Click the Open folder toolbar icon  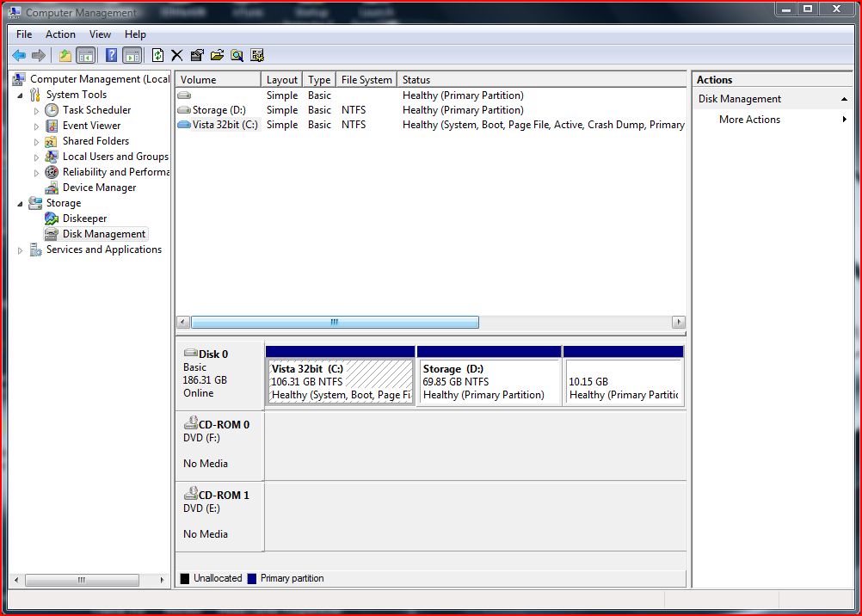[217, 55]
